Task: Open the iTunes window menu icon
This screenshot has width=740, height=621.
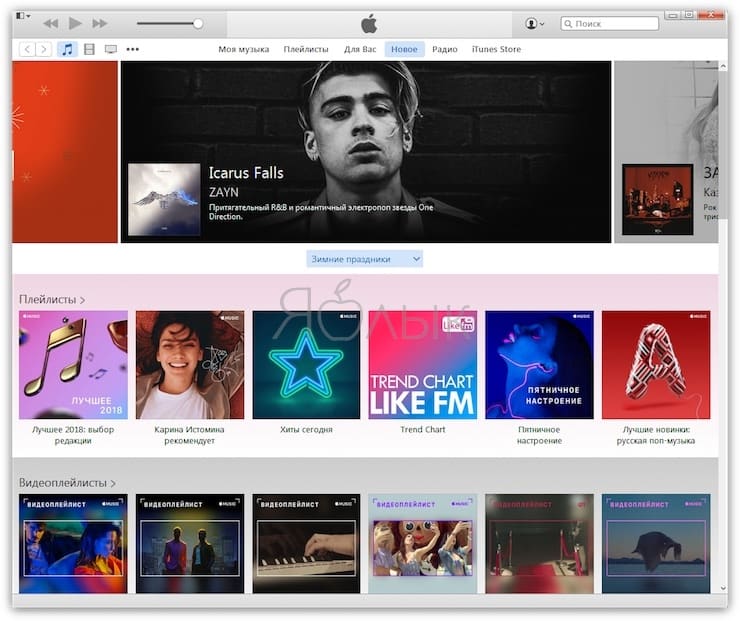Action: pos(23,16)
